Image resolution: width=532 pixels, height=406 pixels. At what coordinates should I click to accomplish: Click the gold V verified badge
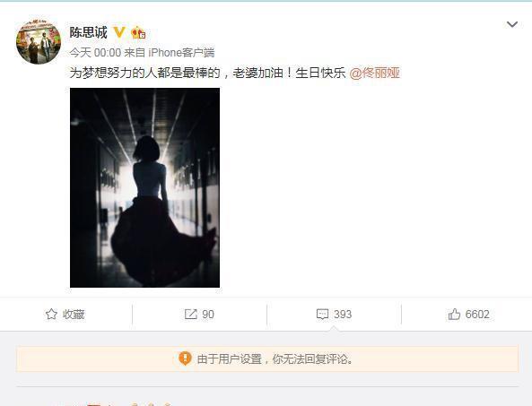pyautogui.click(x=119, y=32)
